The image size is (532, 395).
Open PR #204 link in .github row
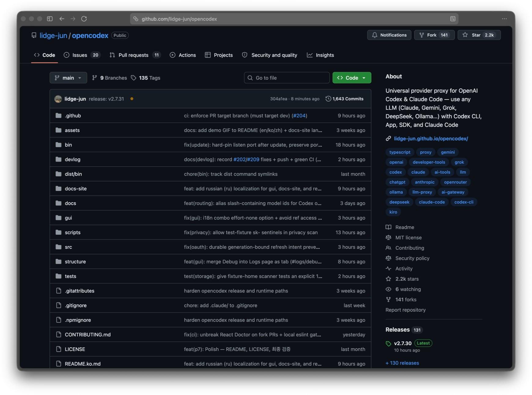click(x=299, y=116)
